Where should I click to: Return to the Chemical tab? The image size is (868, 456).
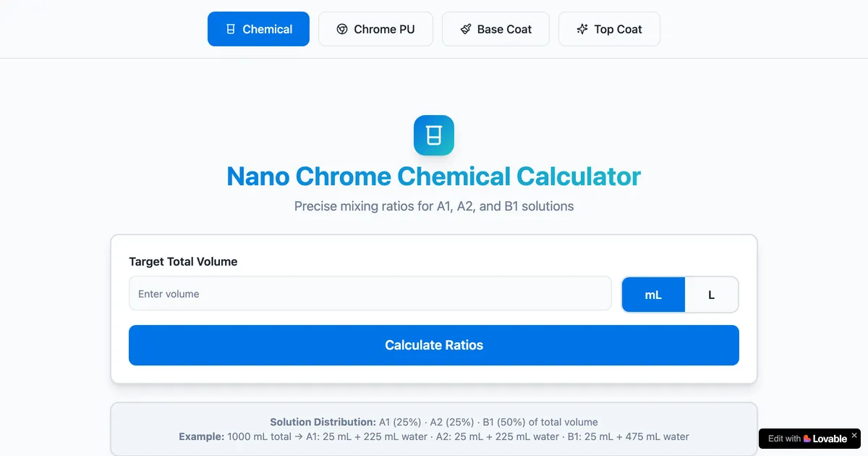coord(258,29)
